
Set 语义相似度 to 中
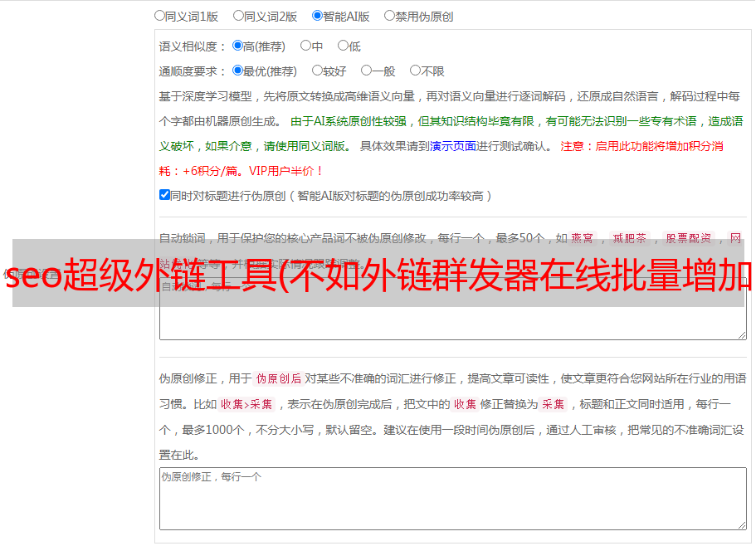click(305, 46)
